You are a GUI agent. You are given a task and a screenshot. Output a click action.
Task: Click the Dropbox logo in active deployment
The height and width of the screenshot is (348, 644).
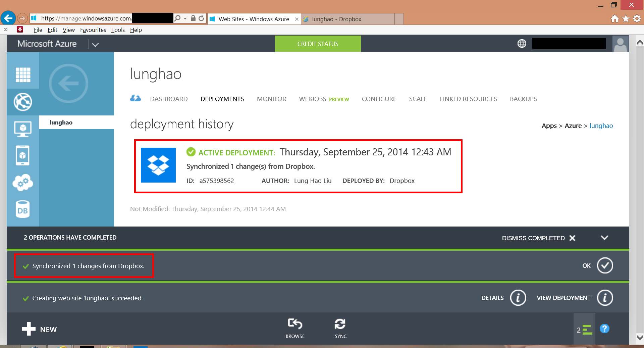coord(158,165)
